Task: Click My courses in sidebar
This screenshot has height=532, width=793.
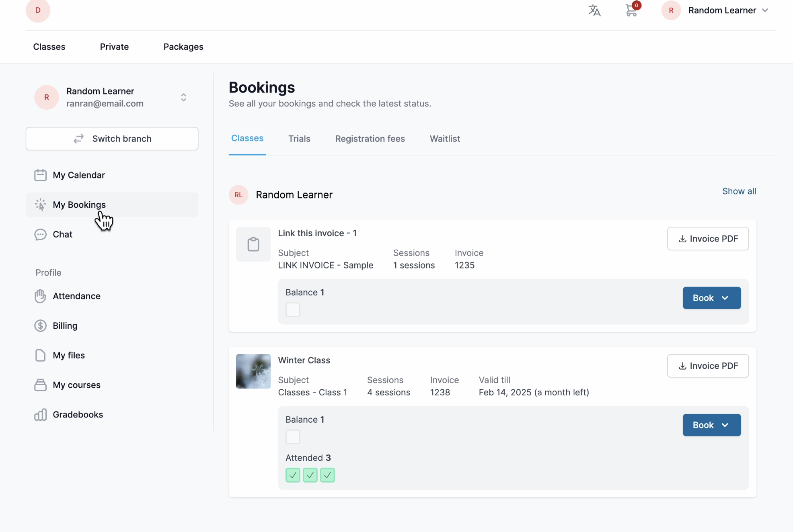Action: [76, 385]
